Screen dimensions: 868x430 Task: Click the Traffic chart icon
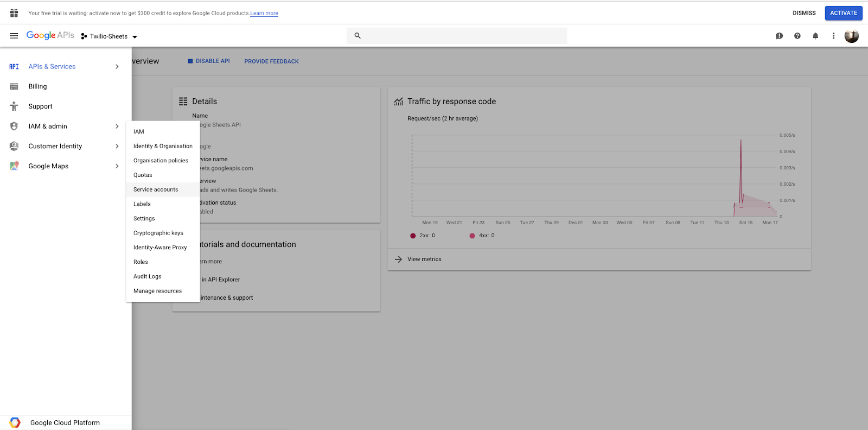[x=399, y=102]
